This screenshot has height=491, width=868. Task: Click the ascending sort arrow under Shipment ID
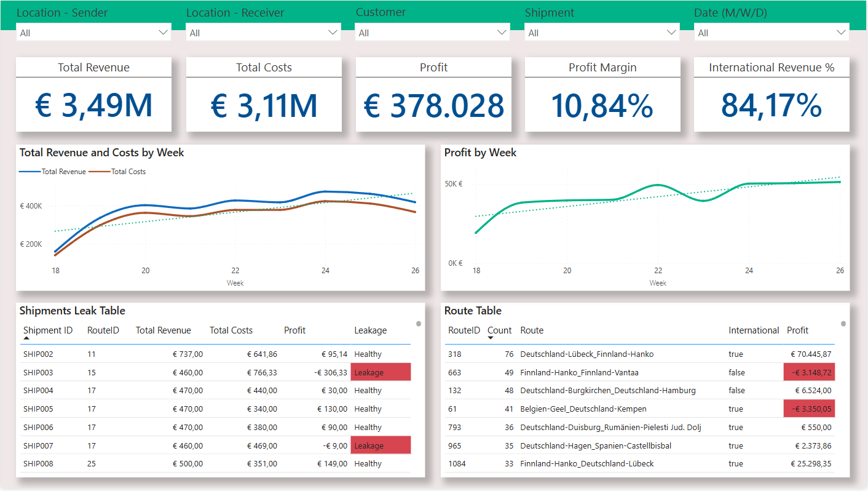[26, 338]
